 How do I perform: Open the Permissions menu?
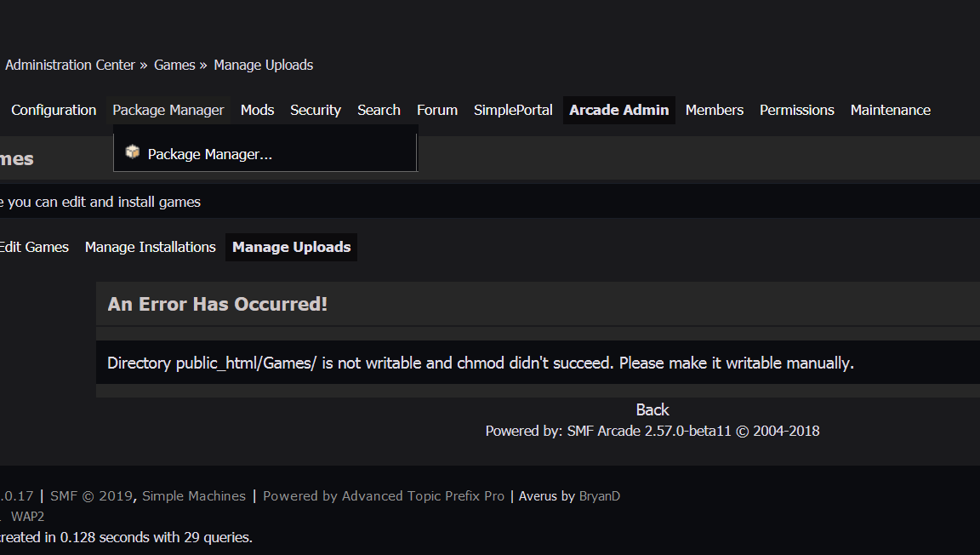(797, 110)
